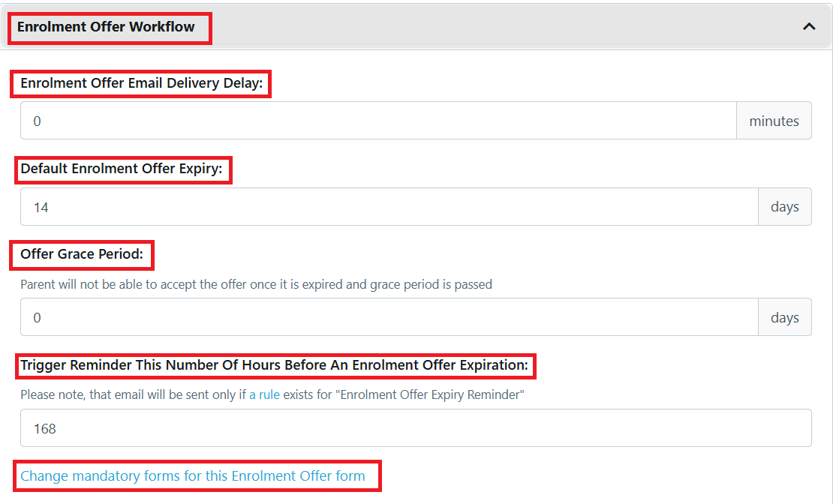This screenshot has height=504, width=833.
Task: Select the Default Enrolment Offer Expiry label
Action: pos(122,169)
